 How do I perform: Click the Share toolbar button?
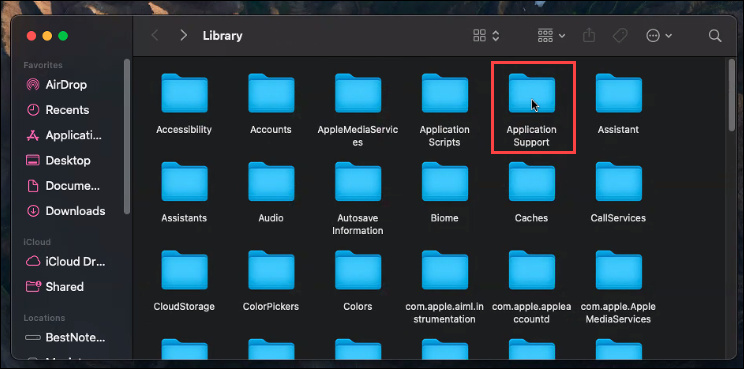589,36
